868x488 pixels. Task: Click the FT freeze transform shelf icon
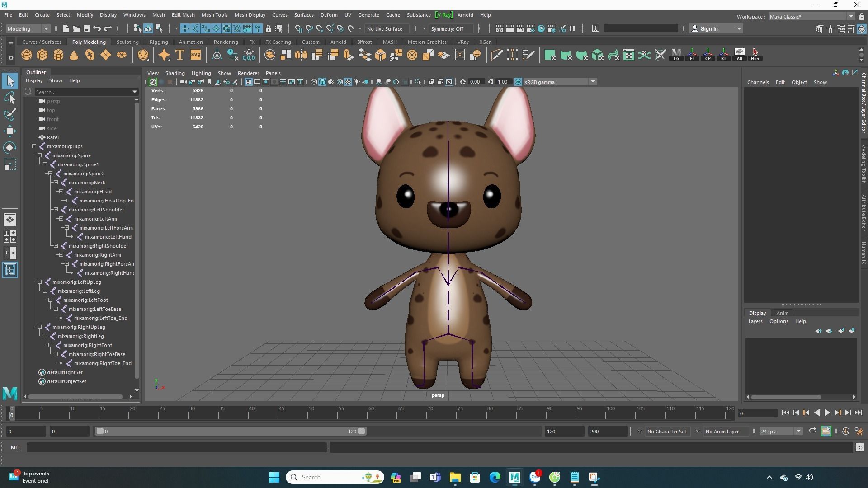point(692,55)
